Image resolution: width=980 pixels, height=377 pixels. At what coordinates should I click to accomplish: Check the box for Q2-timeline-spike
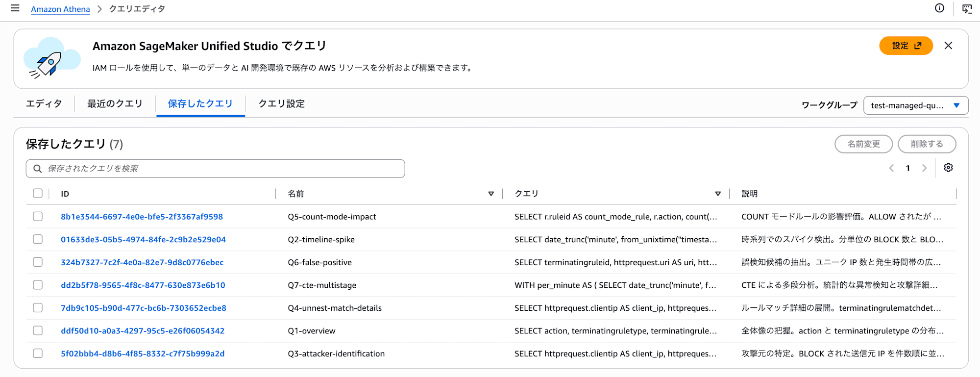pyautogui.click(x=38, y=239)
